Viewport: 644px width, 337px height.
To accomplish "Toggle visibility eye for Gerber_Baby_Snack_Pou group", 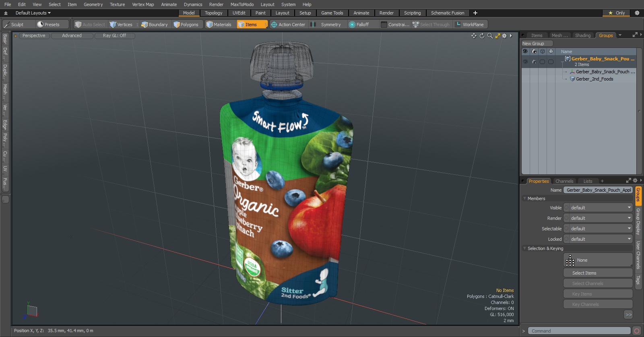I will tap(525, 62).
